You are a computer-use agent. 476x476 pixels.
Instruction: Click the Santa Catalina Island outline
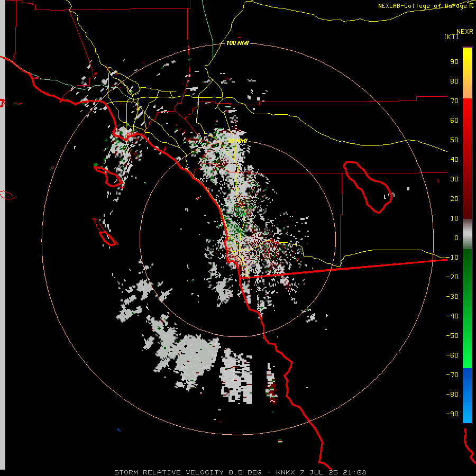click(x=108, y=176)
